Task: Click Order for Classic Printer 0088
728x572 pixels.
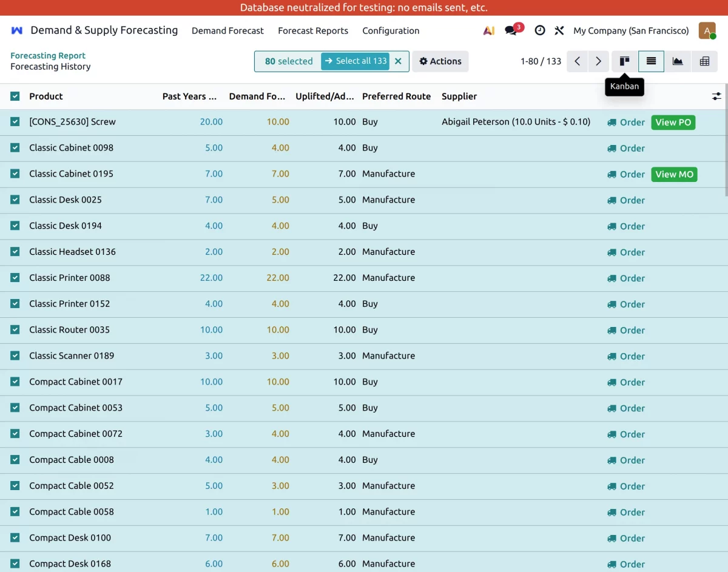Action: coord(626,278)
